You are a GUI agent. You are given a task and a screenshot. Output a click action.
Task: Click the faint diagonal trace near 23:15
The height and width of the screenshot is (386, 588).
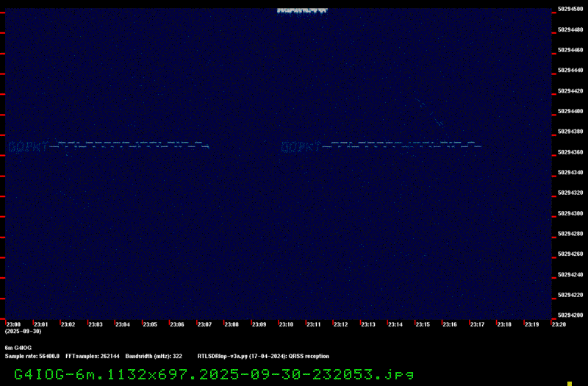[x=430, y=112]
